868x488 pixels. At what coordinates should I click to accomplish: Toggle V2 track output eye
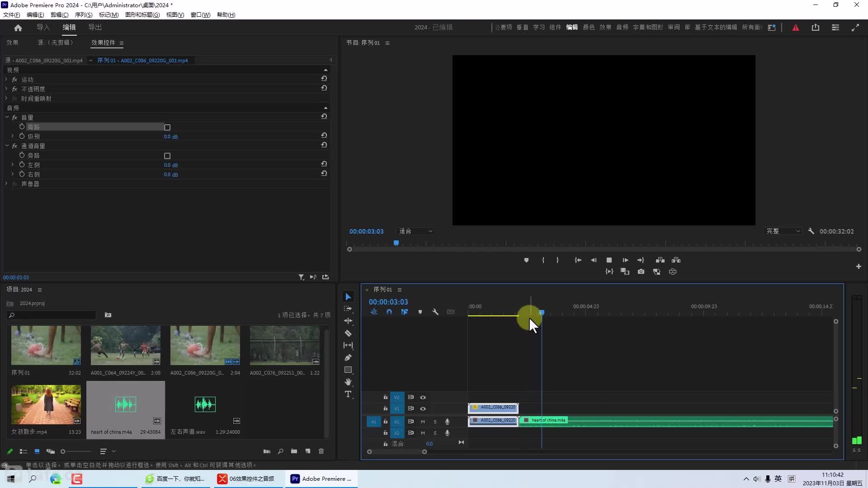[x=423, y=397]
